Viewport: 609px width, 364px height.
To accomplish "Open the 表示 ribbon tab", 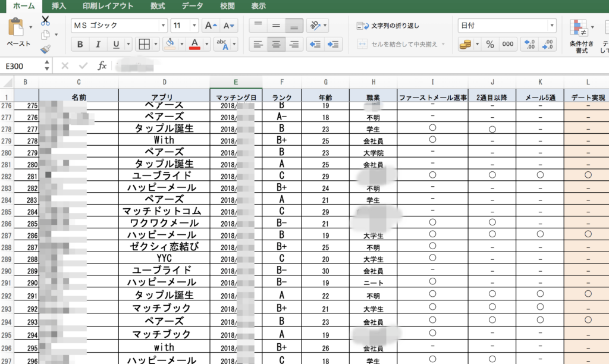I will coord(258,6).
